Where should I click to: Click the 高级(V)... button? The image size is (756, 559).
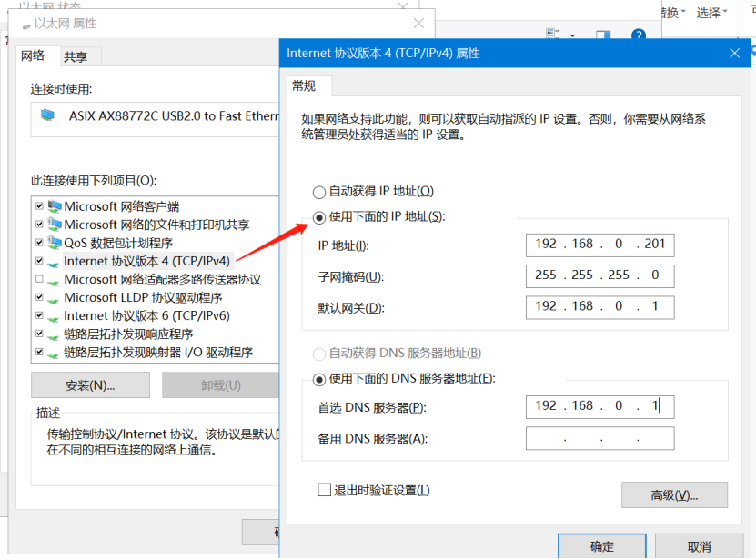674,495
